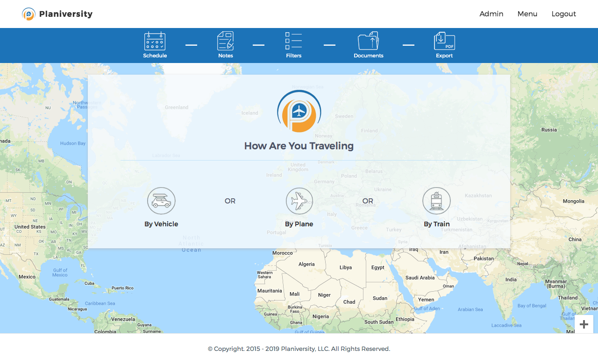Click Algeria label on the map

point(306,264)
